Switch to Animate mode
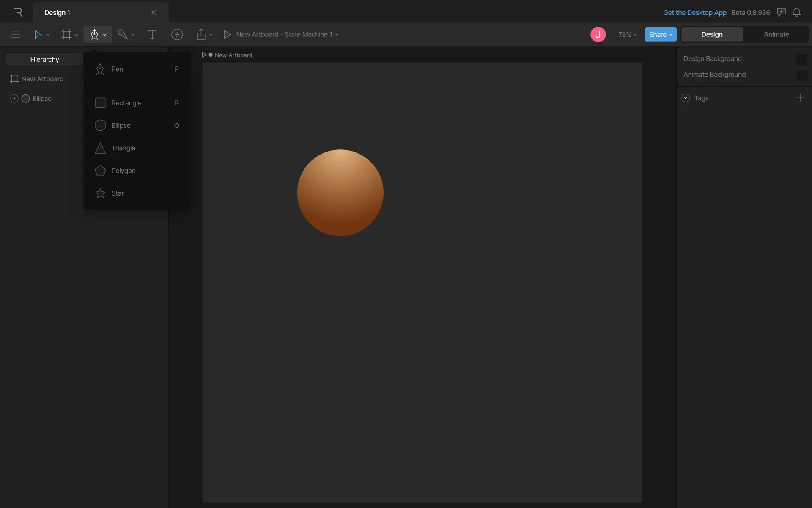812x508 pixels. pos(776,34)
